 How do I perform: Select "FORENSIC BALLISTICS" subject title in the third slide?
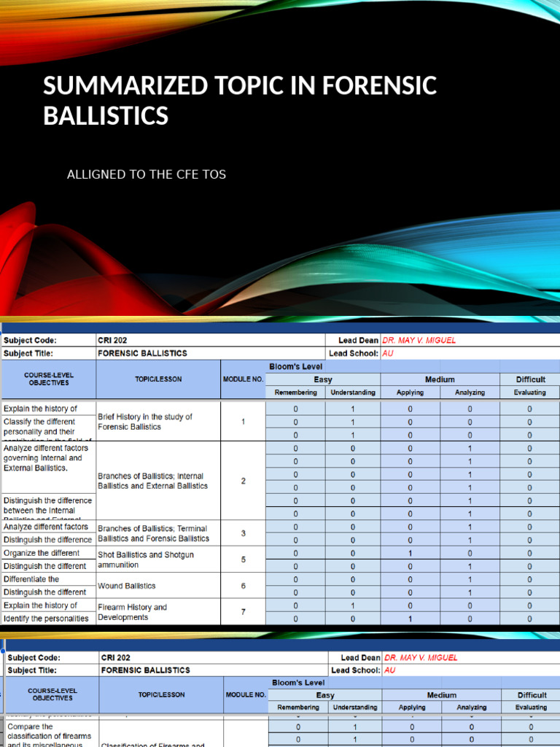(x=145, y=670)
